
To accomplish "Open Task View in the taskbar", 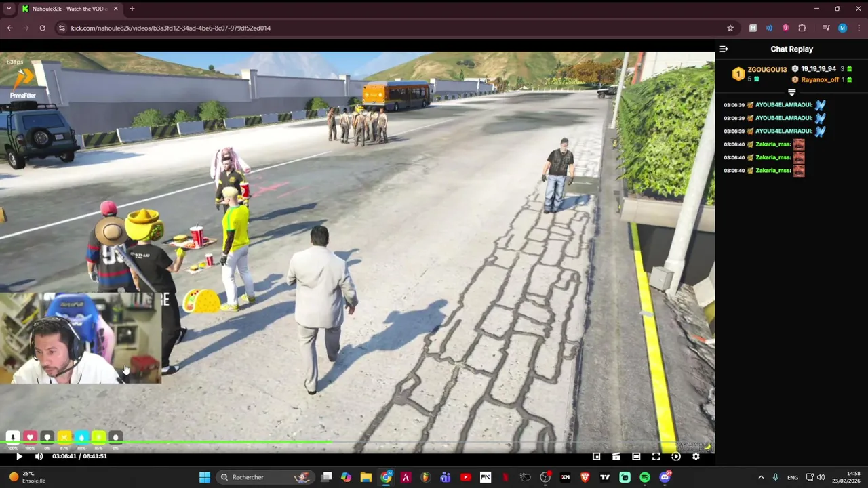I will click(x=326, y=477).
